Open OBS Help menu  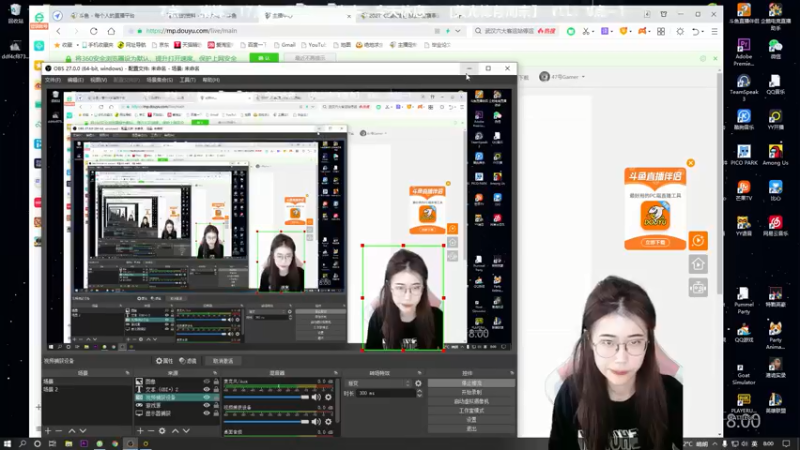[x=211, y=80]
